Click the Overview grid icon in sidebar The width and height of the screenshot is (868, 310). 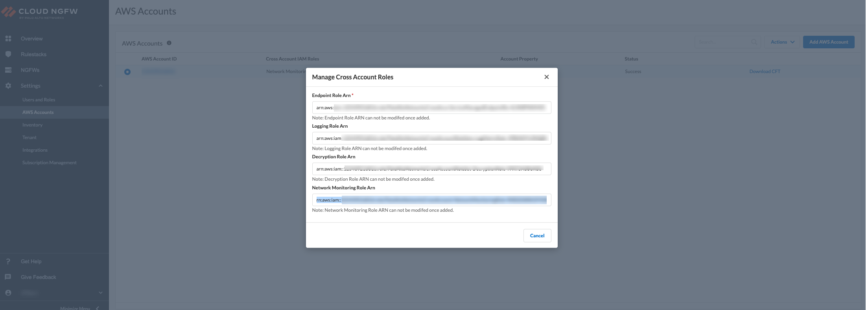8,39
